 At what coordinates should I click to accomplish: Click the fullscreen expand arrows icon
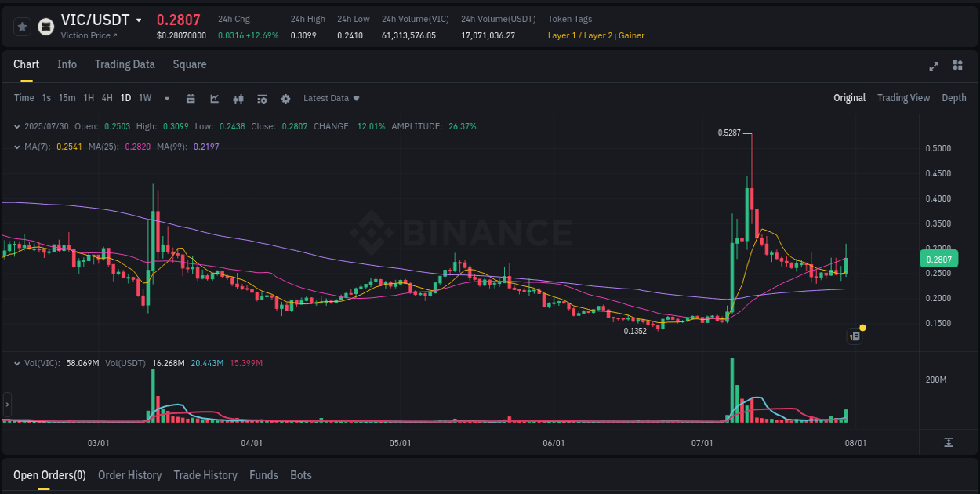pyautogui.click(x=934, y=67)
